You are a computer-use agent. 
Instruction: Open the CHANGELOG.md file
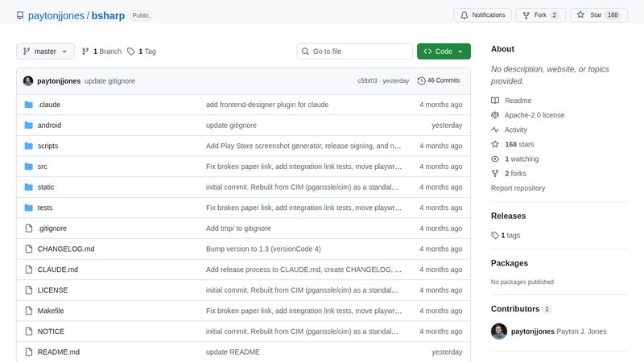(66, 249)
